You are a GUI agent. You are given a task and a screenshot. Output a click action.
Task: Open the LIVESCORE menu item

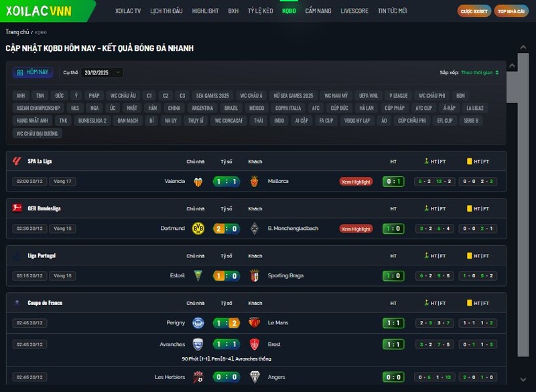(x=354, y=11)
